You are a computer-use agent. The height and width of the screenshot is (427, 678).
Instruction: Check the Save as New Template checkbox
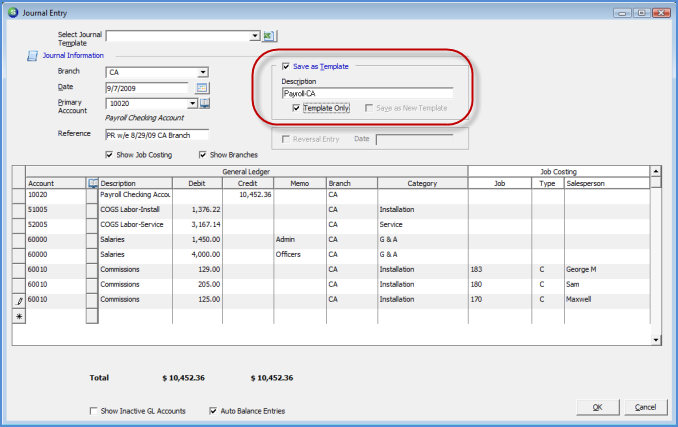point(369,108)
